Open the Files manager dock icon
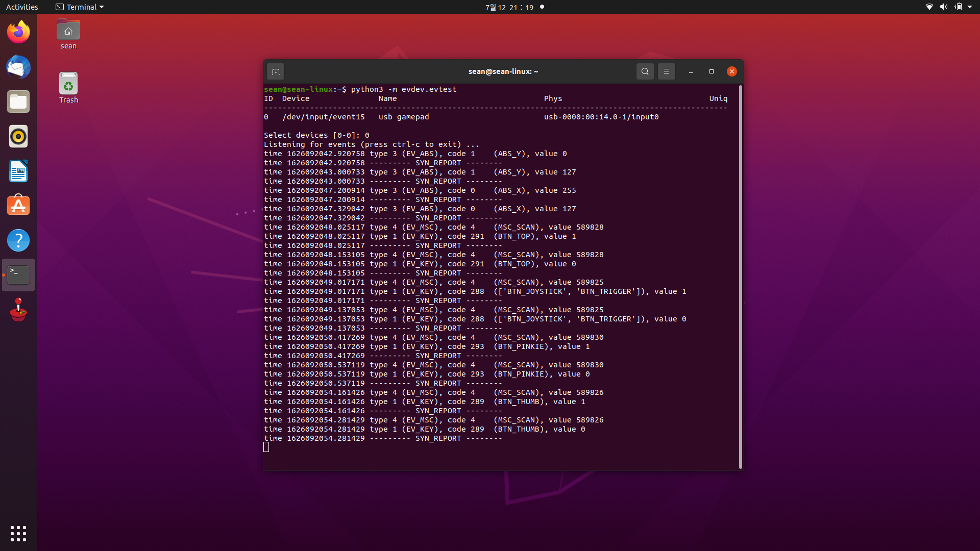Screen dimensions: 980x551 click(x=18, y=102)
